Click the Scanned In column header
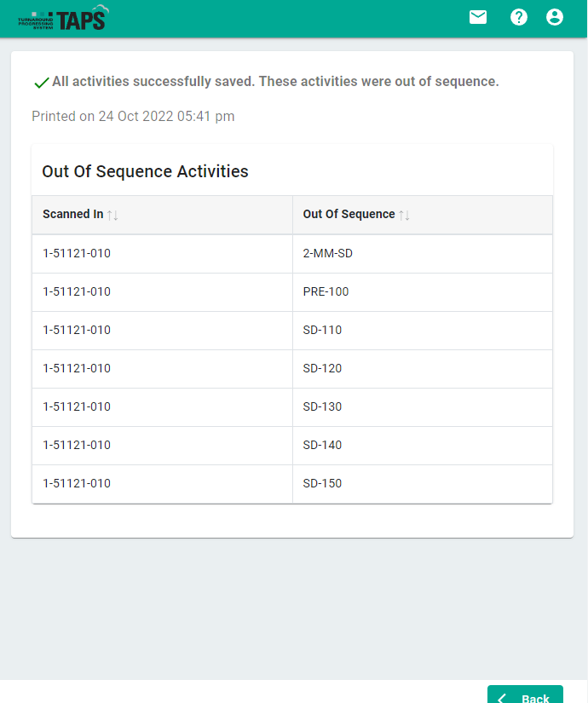 73,215
